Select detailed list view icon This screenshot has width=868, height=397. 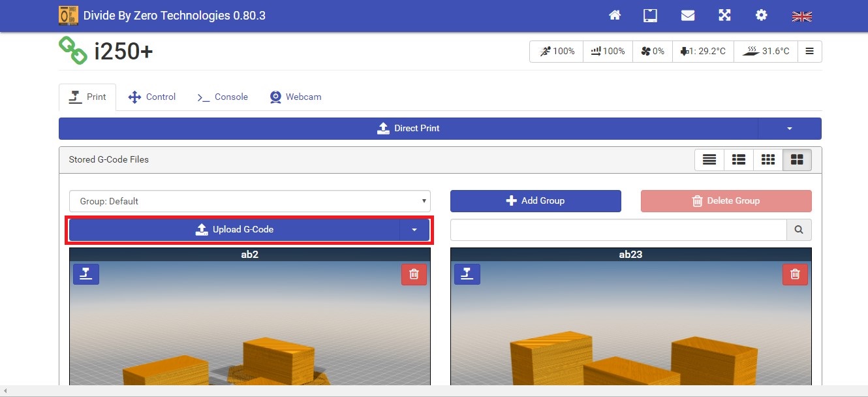[x=739, y=159]
